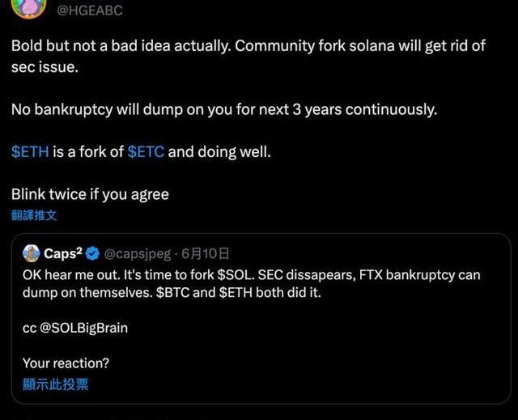Click the blue verified badge beside Caps²
This screenshot has width=518, height=420.
click(x=92, y=253)
